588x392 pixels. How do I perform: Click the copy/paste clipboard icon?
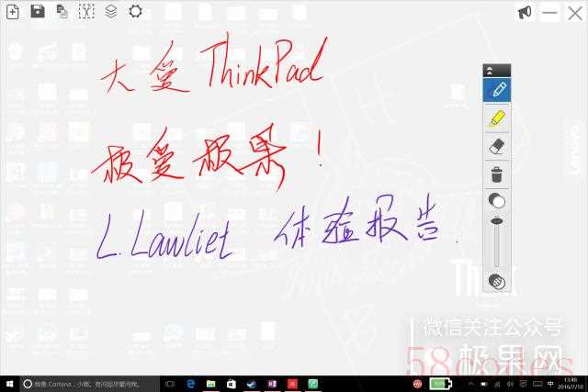[x=62, y=11]
